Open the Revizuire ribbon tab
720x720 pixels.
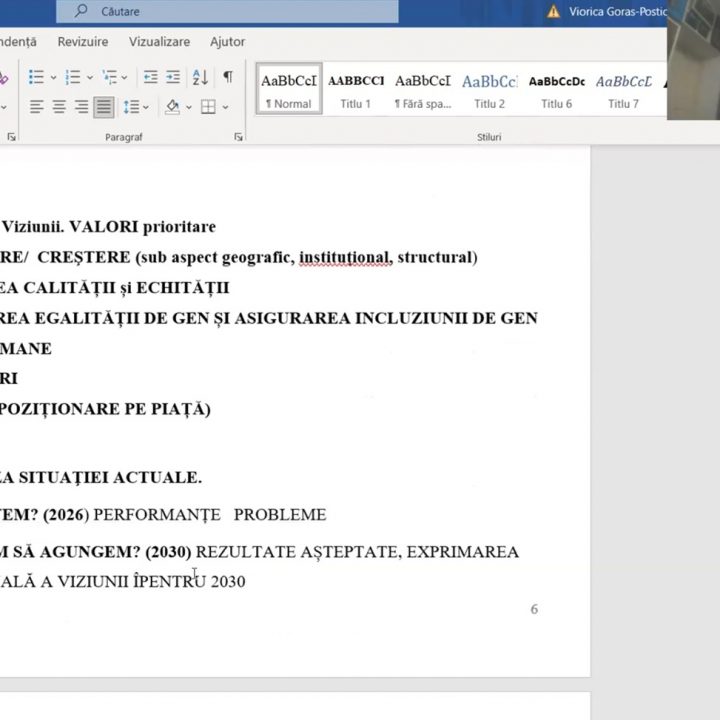pos(83,42)
